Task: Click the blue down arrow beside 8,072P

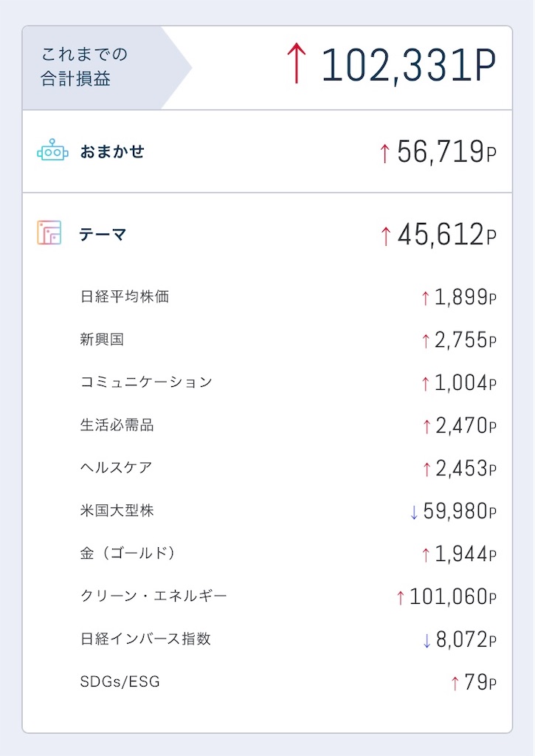Action: pos(427,641)
